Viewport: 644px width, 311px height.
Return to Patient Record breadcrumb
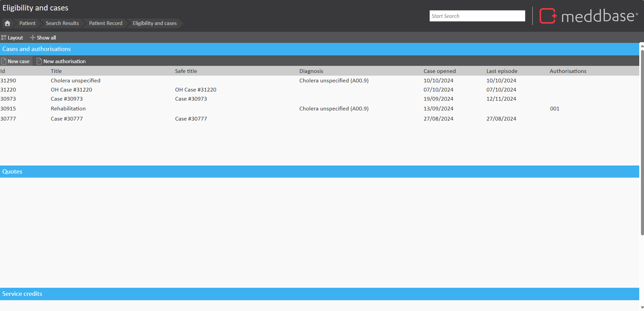click(x=105, y=23)
